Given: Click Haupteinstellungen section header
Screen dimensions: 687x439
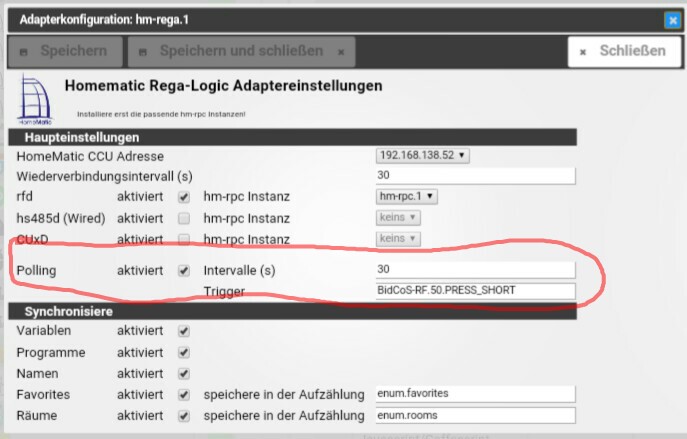Looking at the screenshot, I should tap(293, 138).
